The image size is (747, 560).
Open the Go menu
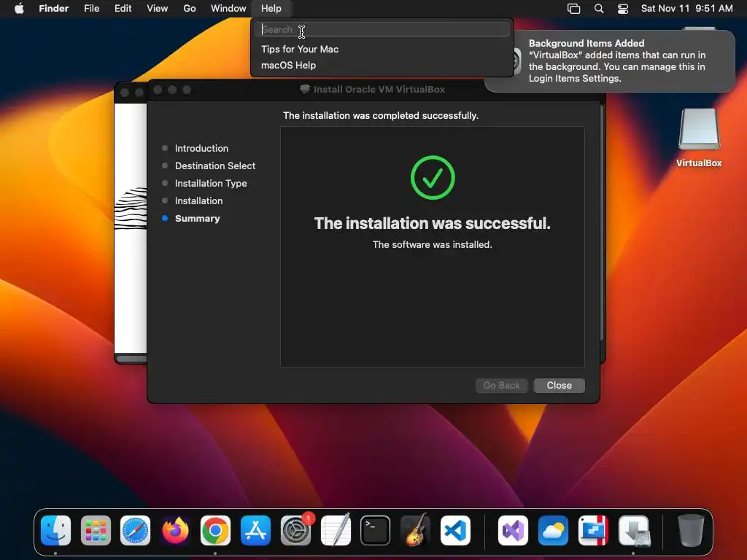[190, 9]
